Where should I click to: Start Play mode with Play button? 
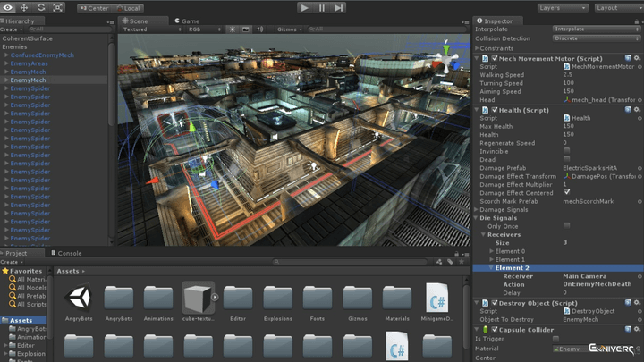coord(304,8)
